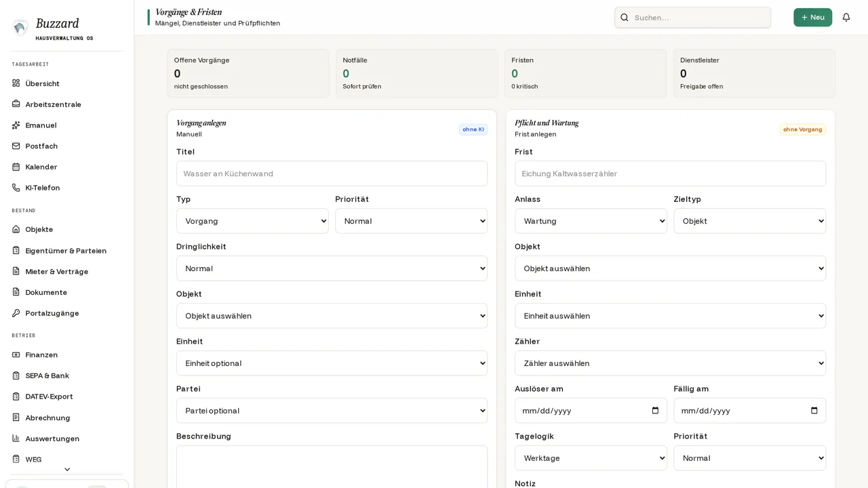The width and height of the screenshot is (868, 488).
Task: Click the search magnifier icon
Action: pos(625,18)
